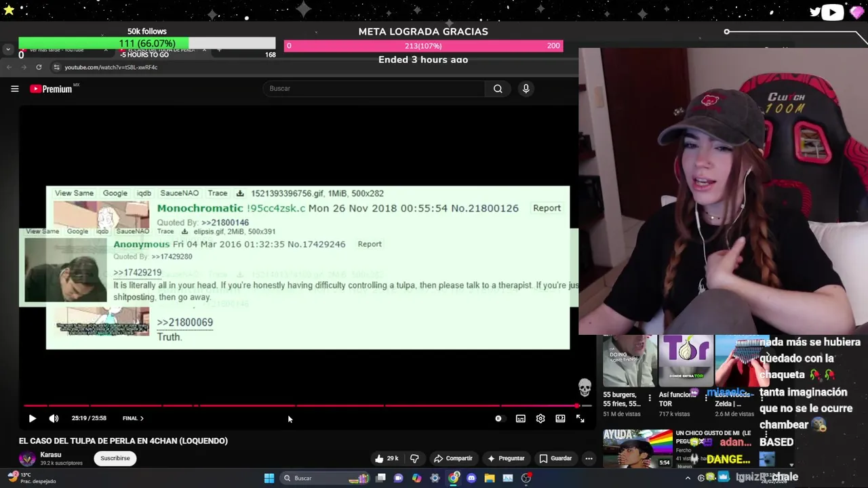Open Chrome from the taskbar
This screenshot has height=488, width=868.
tap(453, 479)
